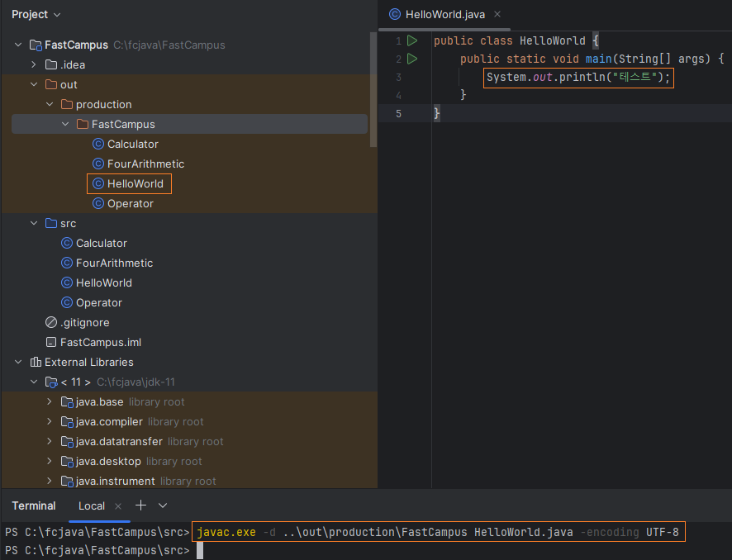Click the java.datatransfer library folder icon

[x=67, y=441]
